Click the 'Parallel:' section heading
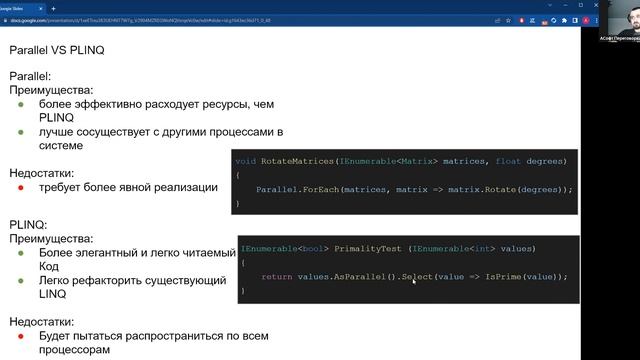This screenshot has height=360, width=640. click(30, 76)
